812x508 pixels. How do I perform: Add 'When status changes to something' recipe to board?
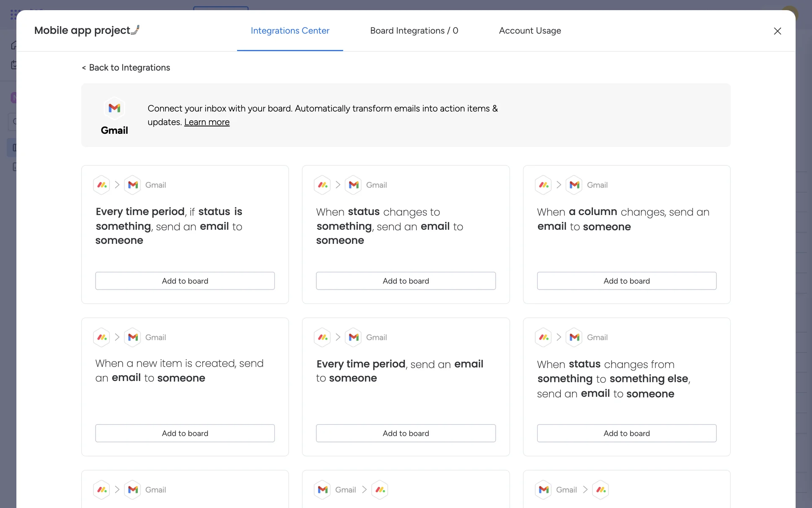[406, 281]
